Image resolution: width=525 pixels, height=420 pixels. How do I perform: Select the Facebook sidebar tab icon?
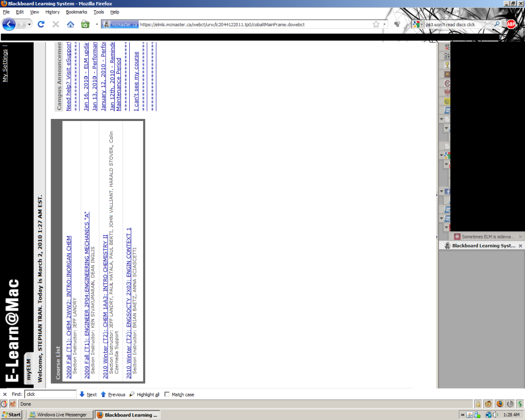pyautogui.click(x=447, y=192)
